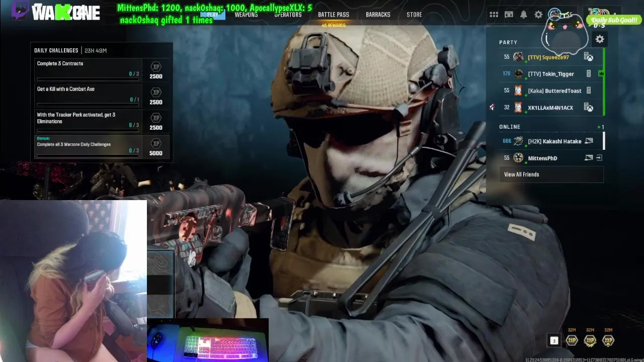
Task: Click the XP icon for Tracker Perk challenge
Action: (156, 118)
